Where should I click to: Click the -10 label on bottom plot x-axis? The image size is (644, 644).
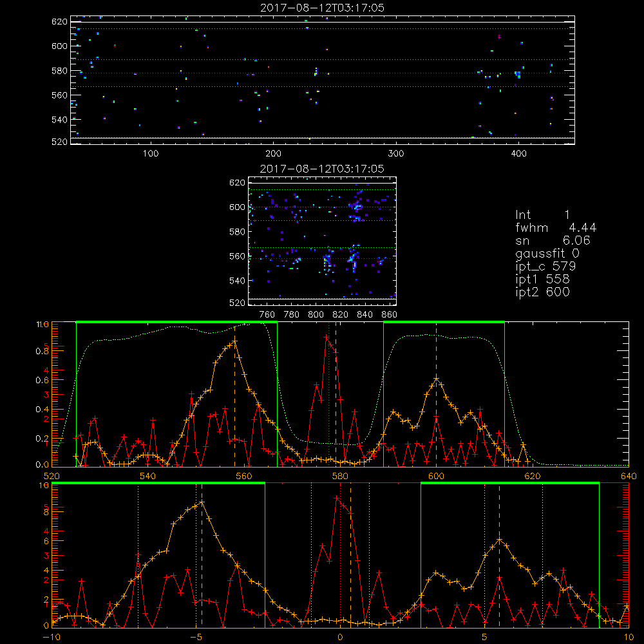click(x=52, y=637)
